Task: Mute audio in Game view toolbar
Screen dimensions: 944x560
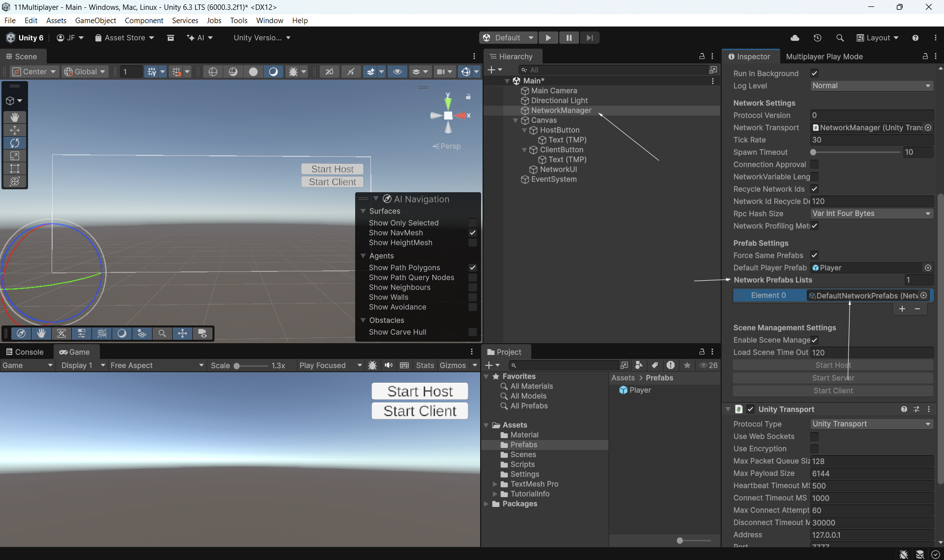Action: (388, 365)
